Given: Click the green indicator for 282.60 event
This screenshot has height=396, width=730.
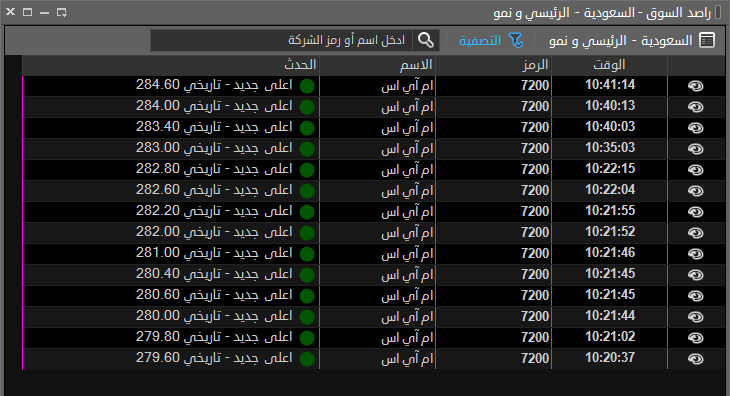Looking at the screenshot, I should click(x=307, y=191).
